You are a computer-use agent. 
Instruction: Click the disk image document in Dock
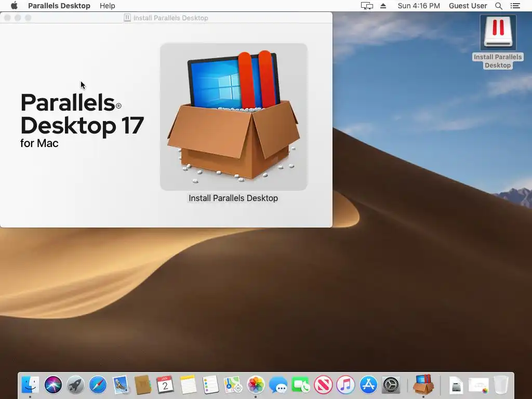(x=456, y=385)
